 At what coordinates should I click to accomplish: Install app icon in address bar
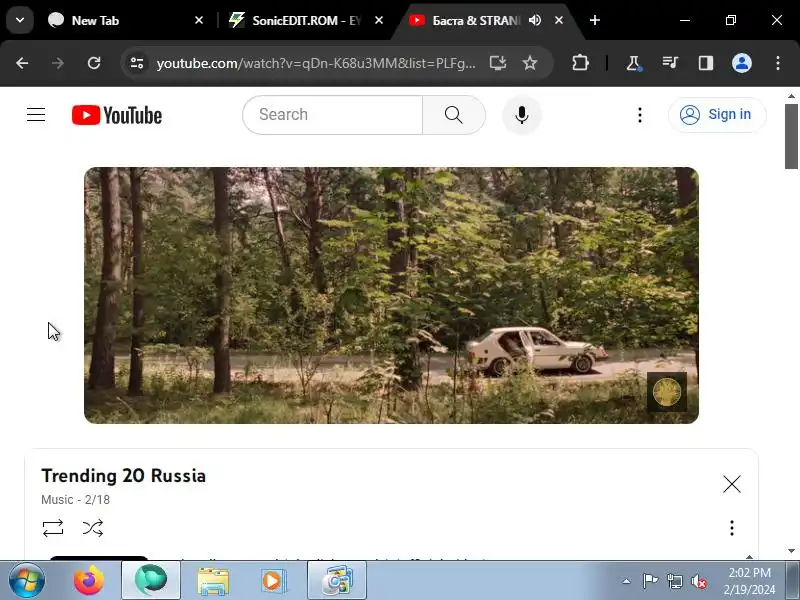point(497,63)
